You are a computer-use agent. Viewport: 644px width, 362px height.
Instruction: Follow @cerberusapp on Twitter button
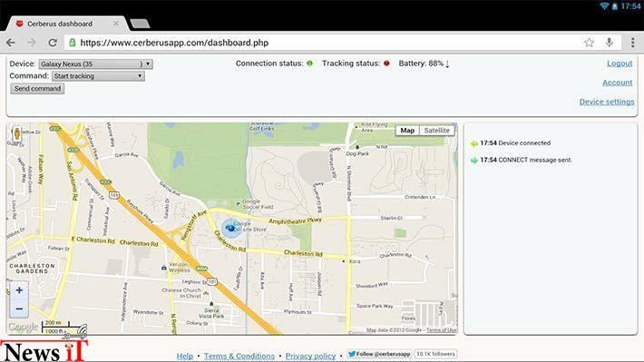(x=378, y=354)
